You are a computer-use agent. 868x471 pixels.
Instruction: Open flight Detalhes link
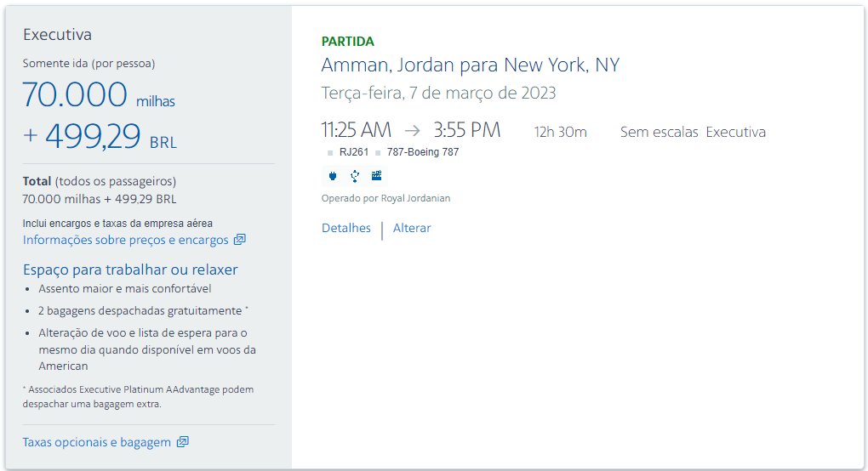[x=346, y=228]
